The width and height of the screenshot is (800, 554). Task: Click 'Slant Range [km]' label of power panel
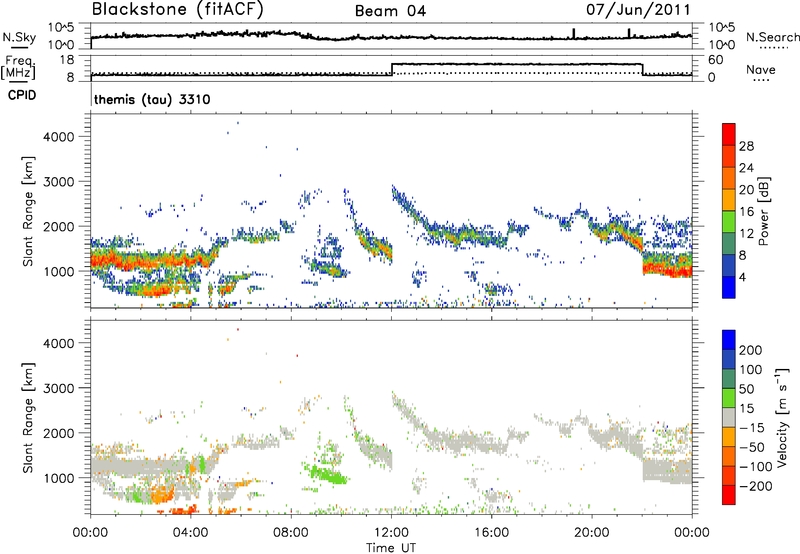pos(28,211)
